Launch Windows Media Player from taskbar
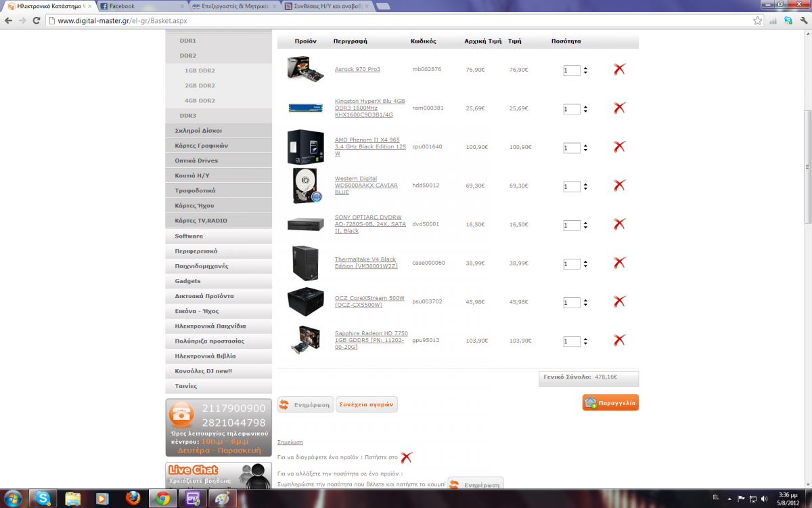The image size is (812, 508). pos(102,498)
